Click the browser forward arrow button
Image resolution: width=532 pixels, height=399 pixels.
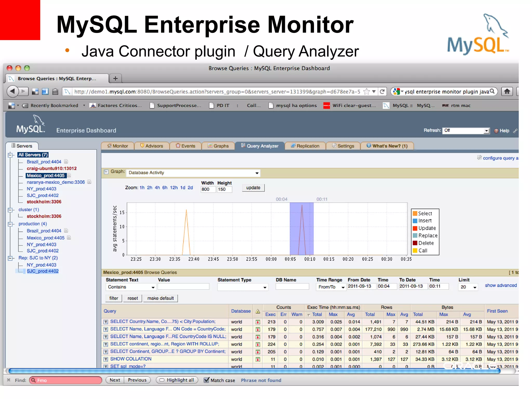[23, 91]
